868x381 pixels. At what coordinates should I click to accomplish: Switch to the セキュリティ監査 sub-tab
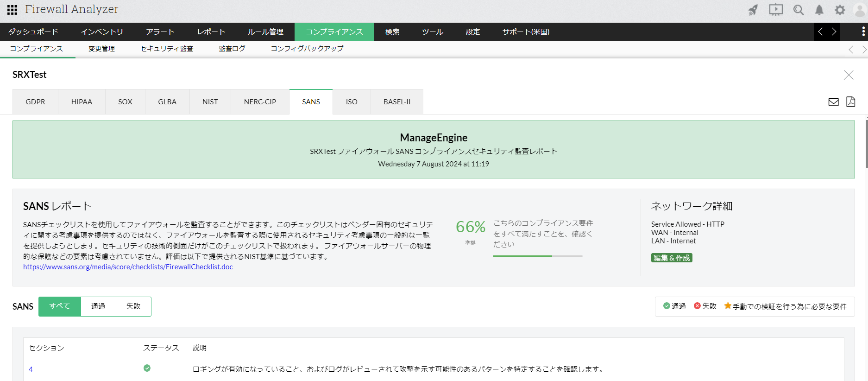(x=167, y=49)
